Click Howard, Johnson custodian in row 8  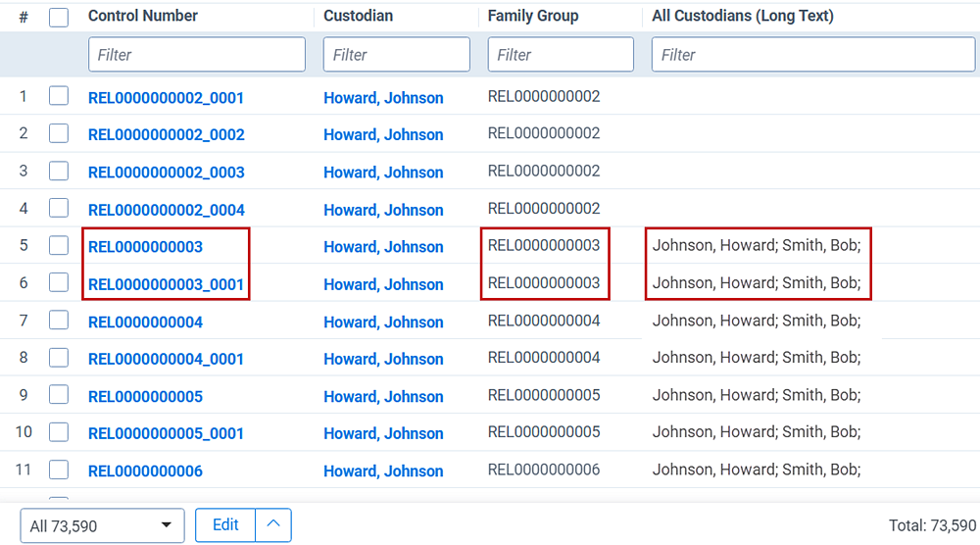(383, 359)
